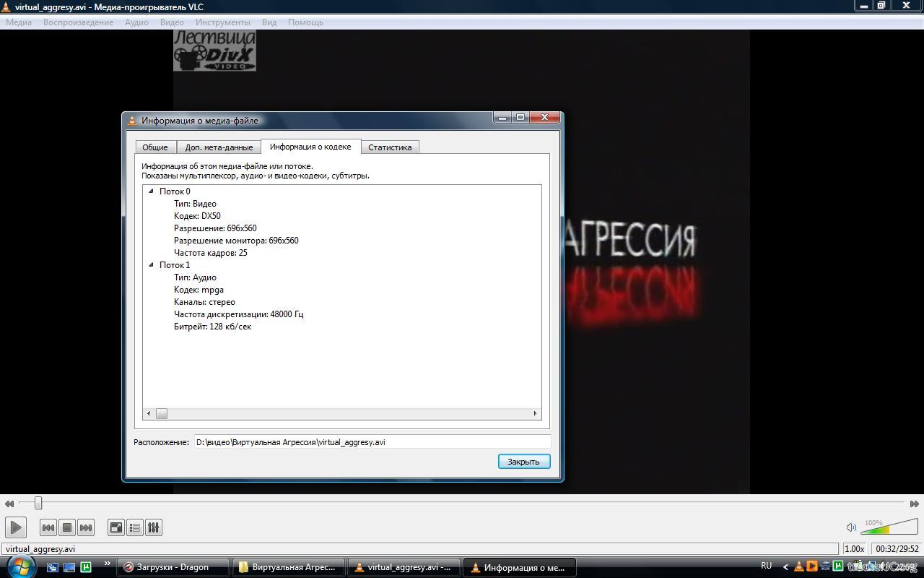
Task: Click the next track button
Action: coord(86,527)
